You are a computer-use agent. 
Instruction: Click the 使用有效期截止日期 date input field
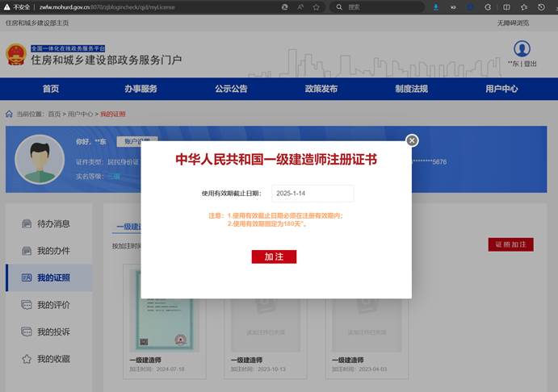pyautogui.click(x=312, y=194)
